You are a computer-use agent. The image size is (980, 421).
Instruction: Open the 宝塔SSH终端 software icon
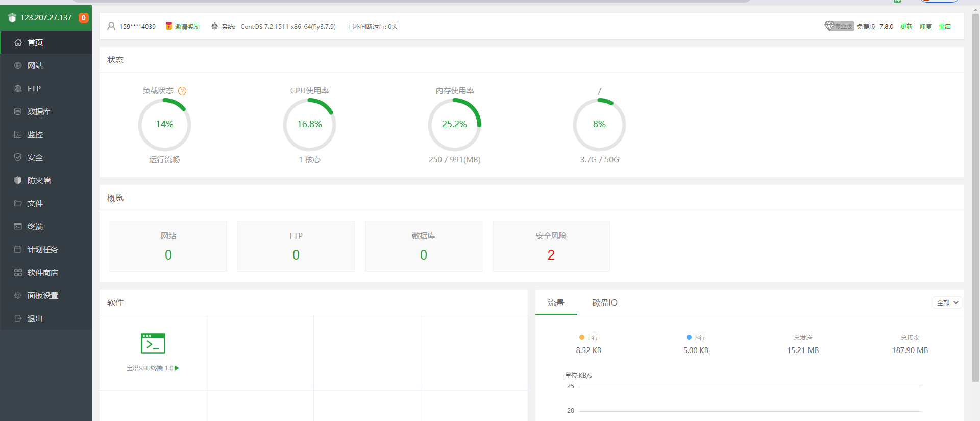pos(153,343)
